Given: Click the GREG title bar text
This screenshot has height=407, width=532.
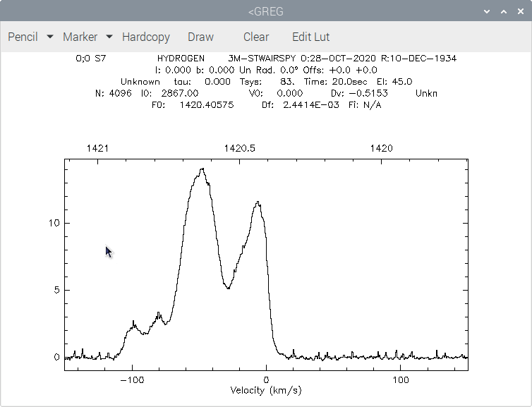Looking at the screenshot, I should click(x=266, y=11).
